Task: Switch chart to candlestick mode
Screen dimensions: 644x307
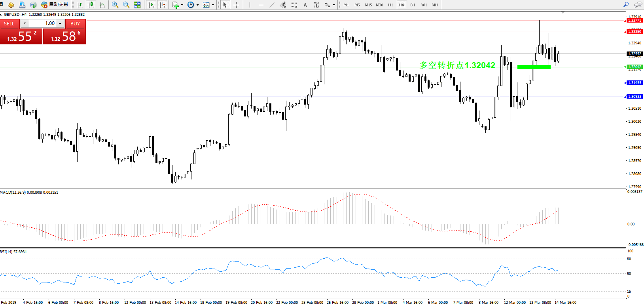Action: [91, 5]
